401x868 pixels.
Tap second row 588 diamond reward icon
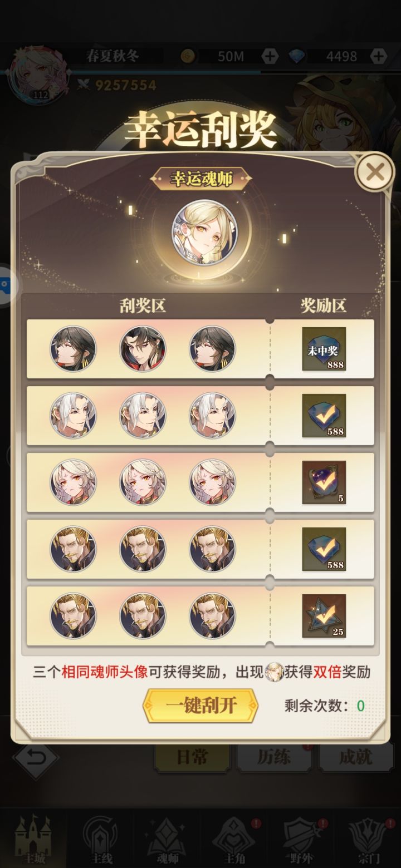point(324,416)
